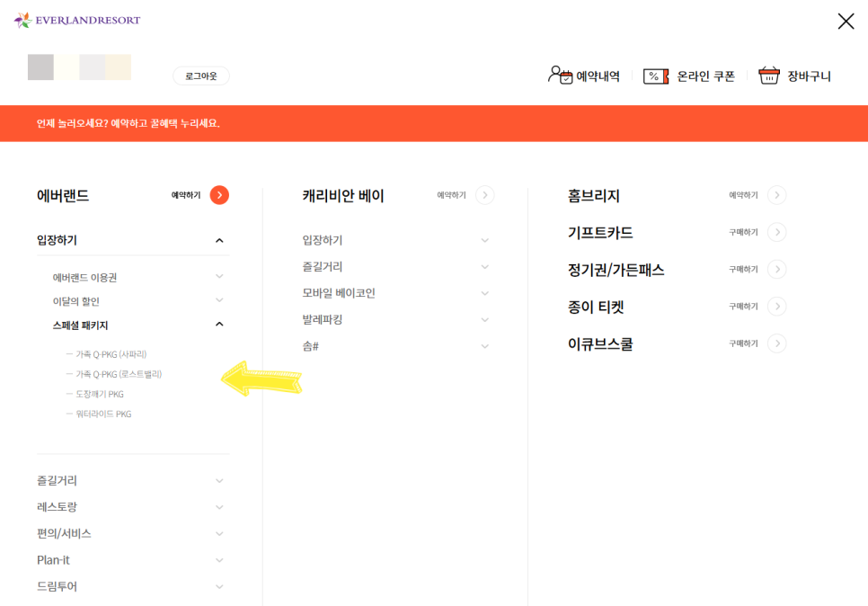Click arrow circle beside 캐리비안 베이 예약하기

[485, 195]
